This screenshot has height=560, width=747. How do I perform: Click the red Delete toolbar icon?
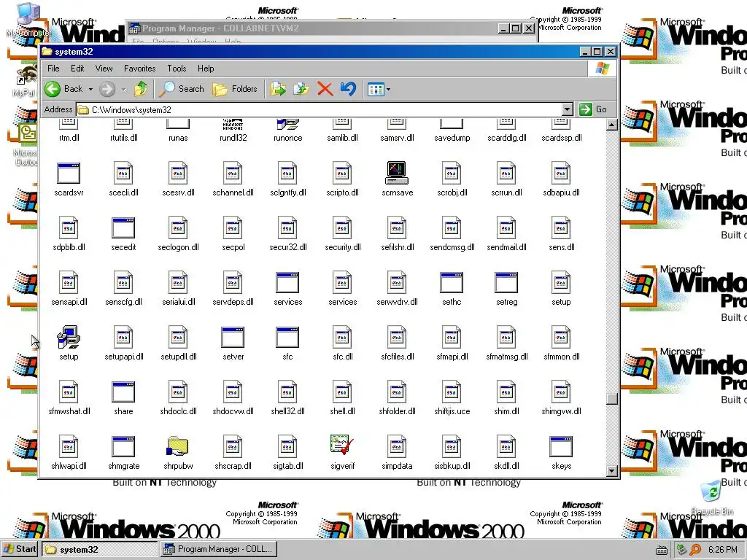click(325, 88)
